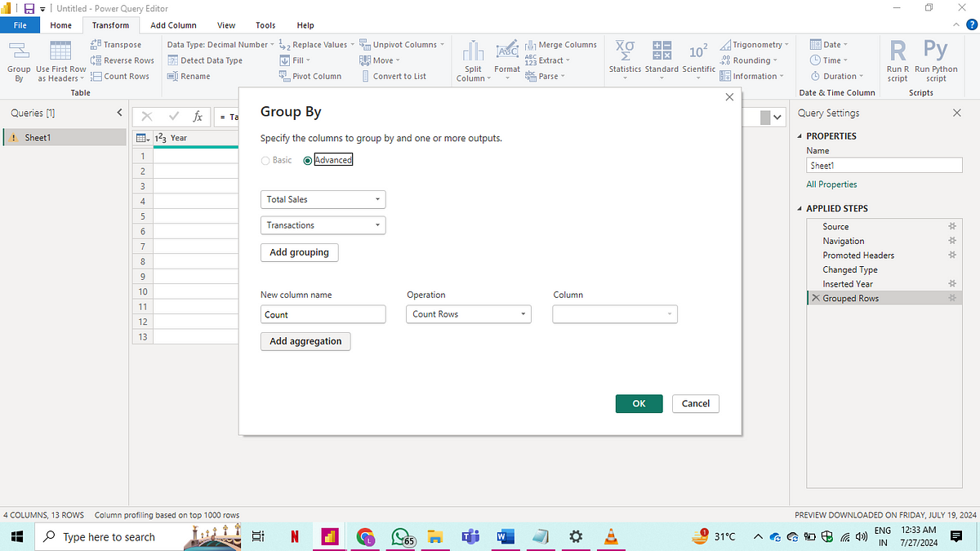Open the Move dropdown
The width and height of the screenshot is (980, 551).
point(380,60)
